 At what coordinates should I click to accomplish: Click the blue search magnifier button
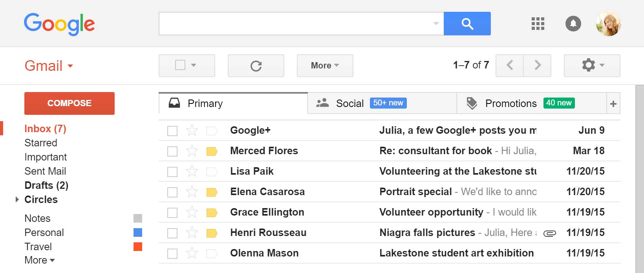click(467, 24)
